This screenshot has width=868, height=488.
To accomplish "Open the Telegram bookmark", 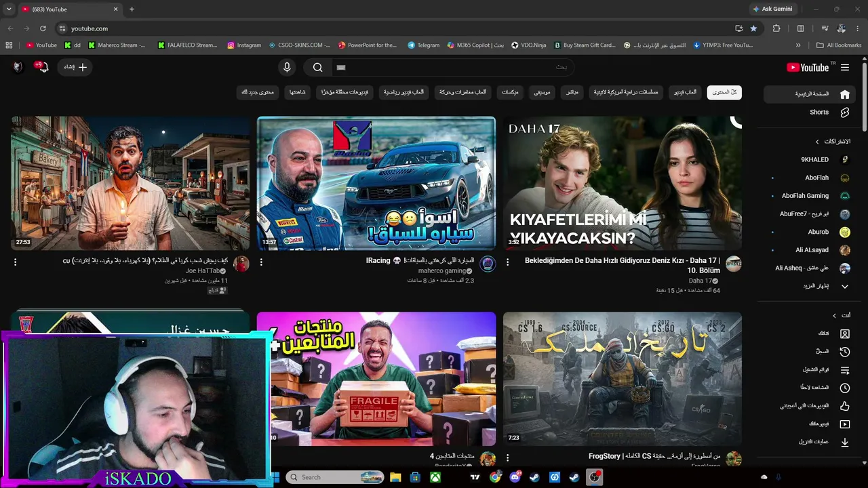I will [x=423, y=45].
